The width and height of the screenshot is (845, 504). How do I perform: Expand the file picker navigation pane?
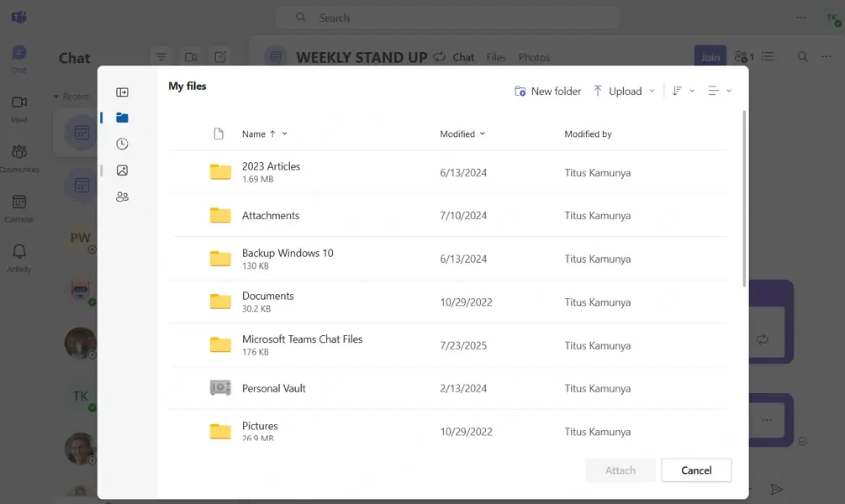pos(122,92)
